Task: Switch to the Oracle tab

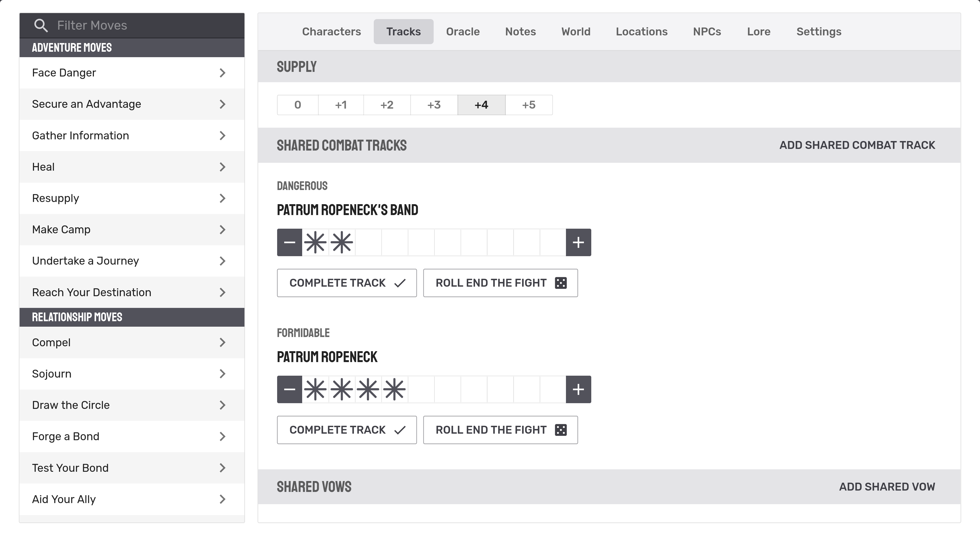Action: (x=463, y=32)
